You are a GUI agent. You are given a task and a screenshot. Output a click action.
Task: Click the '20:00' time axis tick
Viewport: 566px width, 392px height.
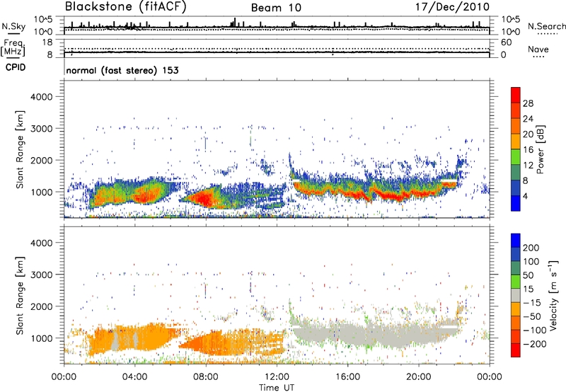419,377
